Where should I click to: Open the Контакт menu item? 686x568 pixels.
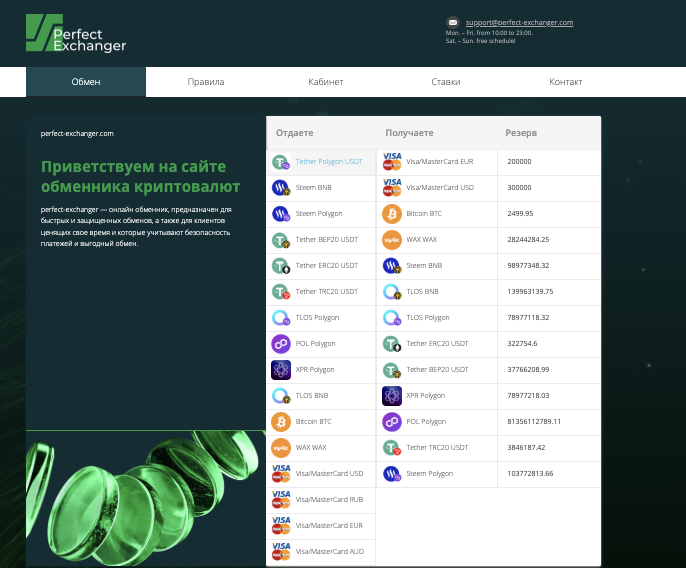click(565, 82)
